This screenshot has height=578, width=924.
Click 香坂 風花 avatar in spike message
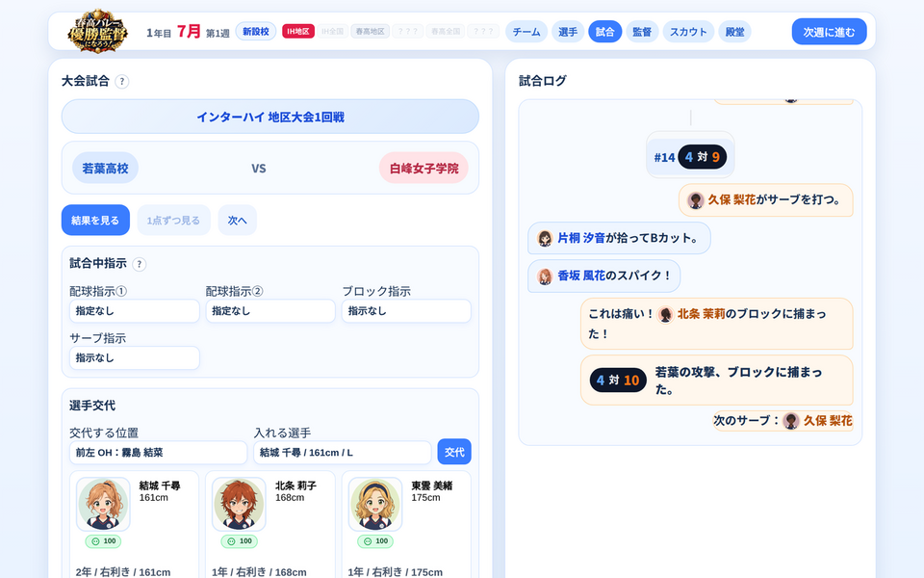click(545, 276)
